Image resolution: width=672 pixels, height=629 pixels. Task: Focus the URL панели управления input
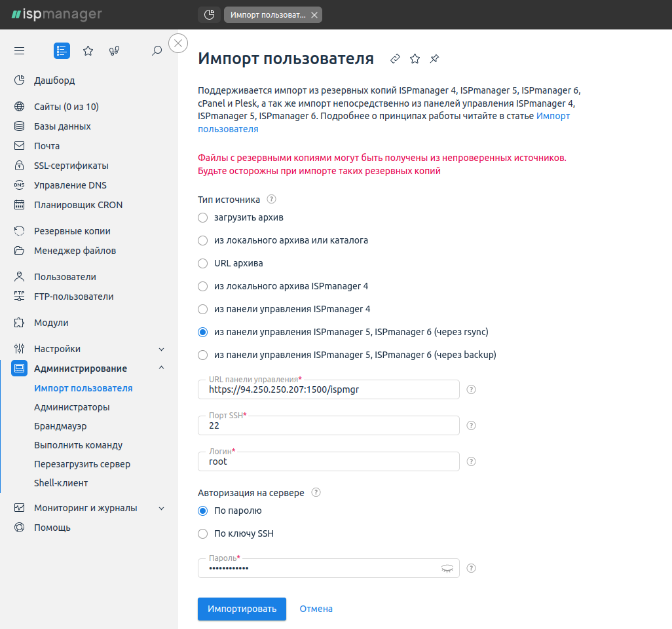tap(329, 389)
